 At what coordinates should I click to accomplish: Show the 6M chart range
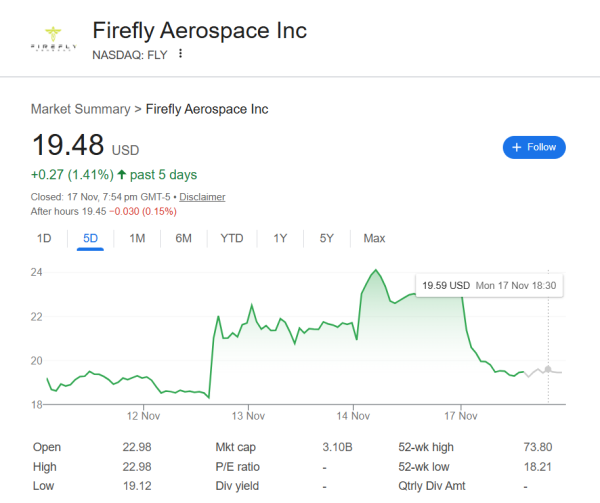(x=183, y=238)
